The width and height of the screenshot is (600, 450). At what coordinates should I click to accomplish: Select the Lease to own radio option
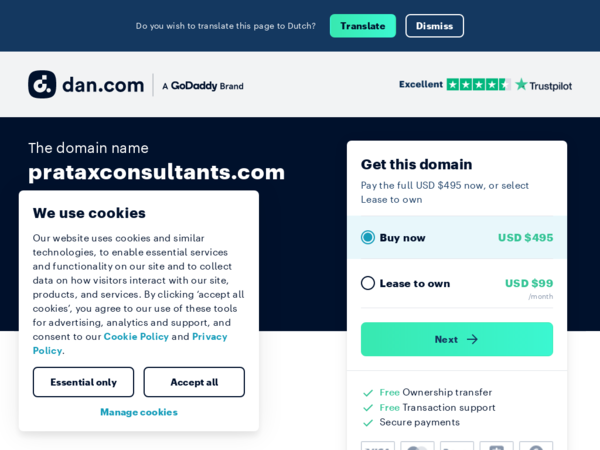368,284
